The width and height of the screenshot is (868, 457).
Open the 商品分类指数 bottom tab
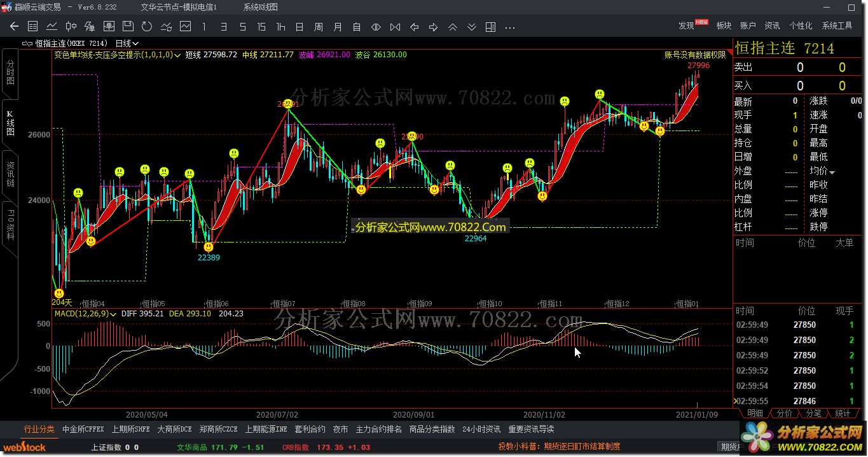(432, 430)
